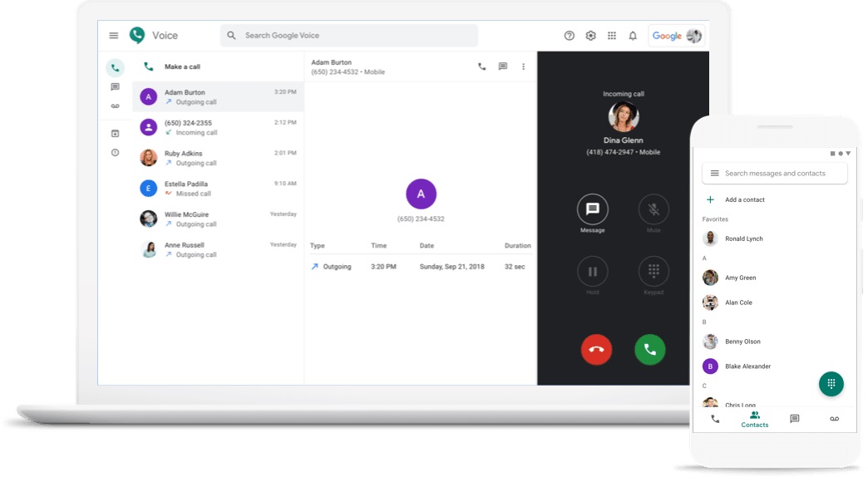Open the phone app's hamburger menu
868x477 pixels.
point(714,173)
